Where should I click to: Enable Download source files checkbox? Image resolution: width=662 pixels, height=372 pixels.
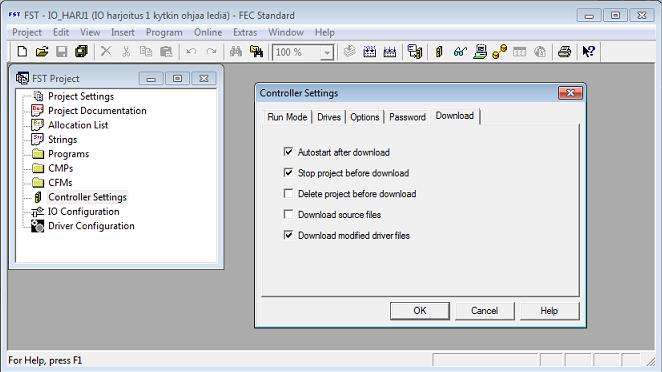pyautogui.click(x=288, y=214)
